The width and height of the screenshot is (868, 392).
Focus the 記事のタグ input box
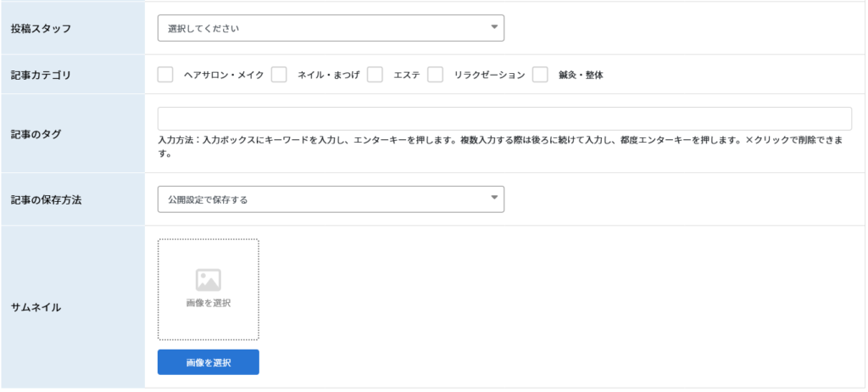[504, 119]
